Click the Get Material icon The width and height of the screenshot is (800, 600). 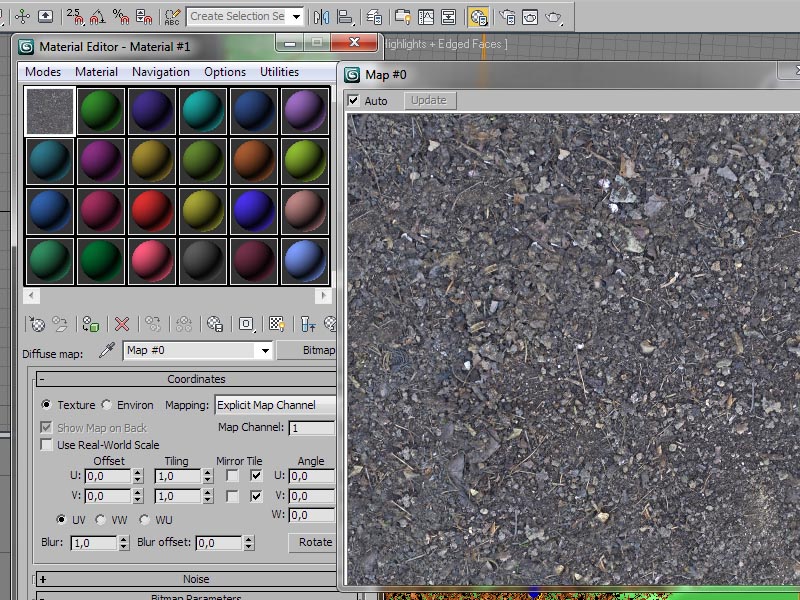36,324
